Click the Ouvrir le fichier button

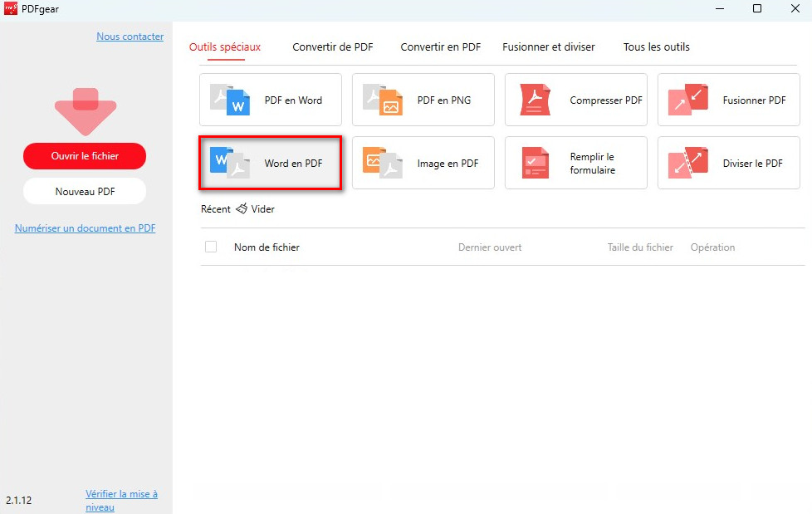(84, 156)
